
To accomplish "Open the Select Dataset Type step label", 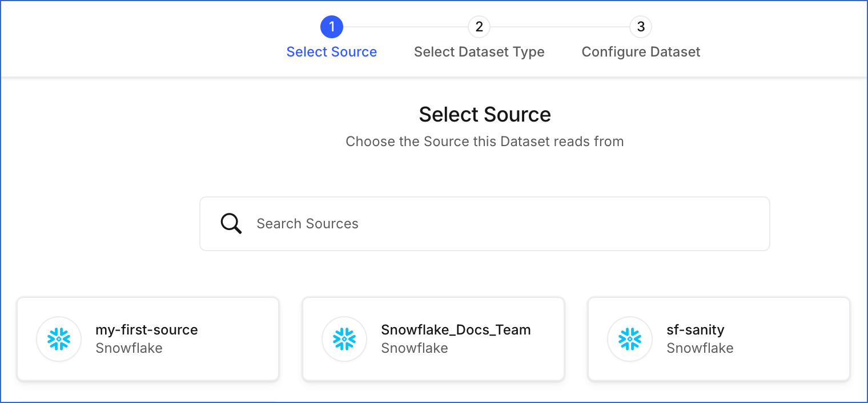I will tap(479, 52).
